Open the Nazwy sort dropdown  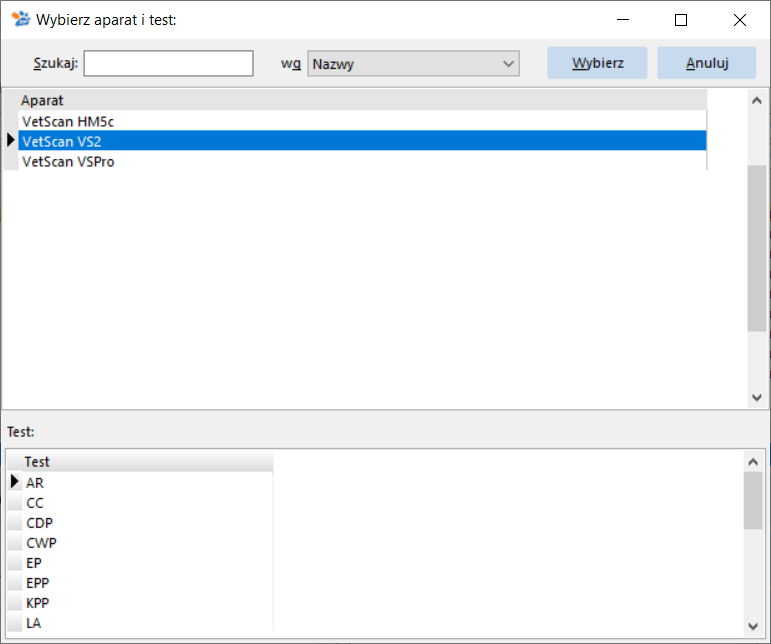pos(413,64)
